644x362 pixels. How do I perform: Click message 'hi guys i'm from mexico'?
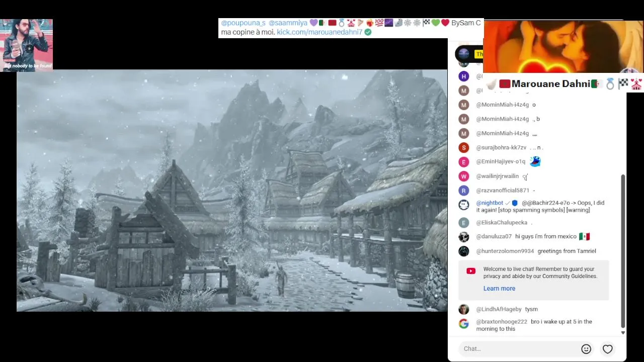[x=545, y=237]
